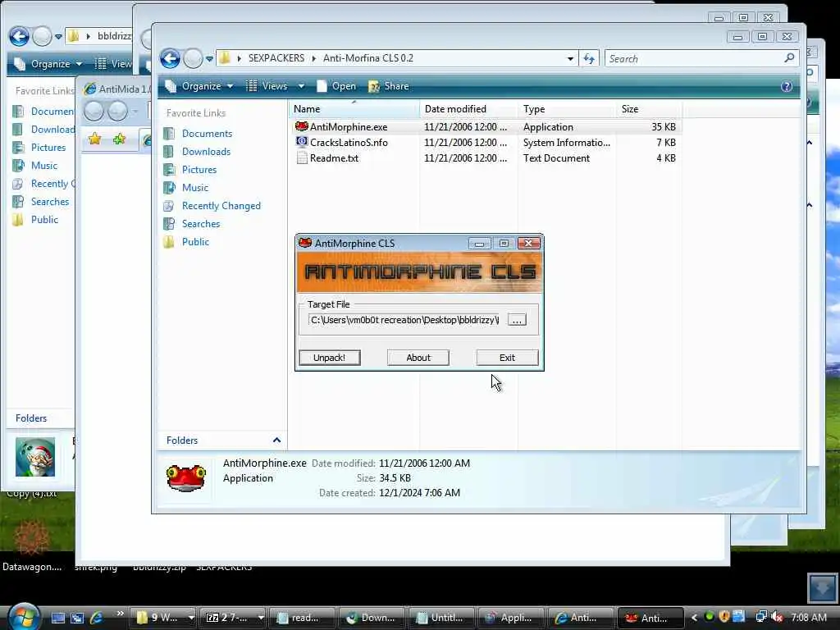
Task: Click the Windows Start orb
Action: (x=24, y=617)
